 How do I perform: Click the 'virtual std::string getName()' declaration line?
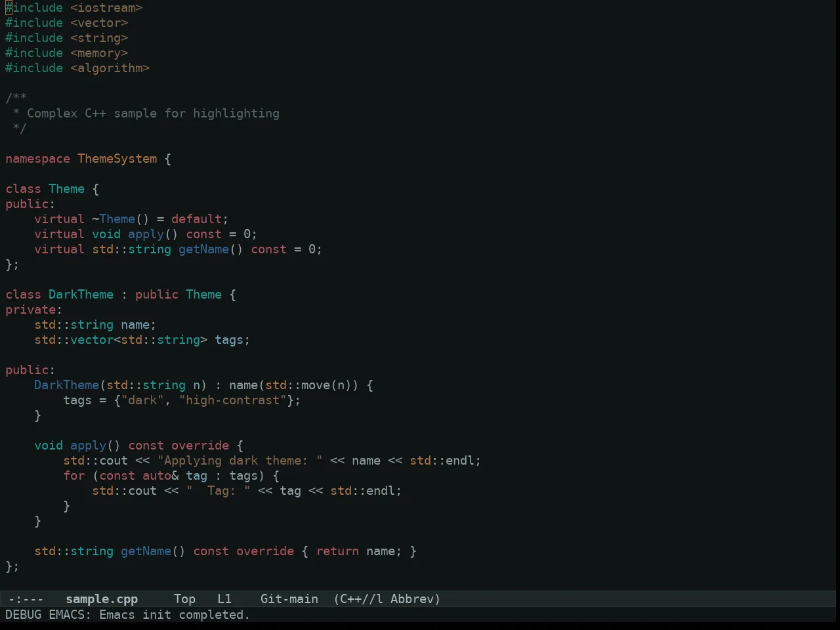tap(178, 249)
